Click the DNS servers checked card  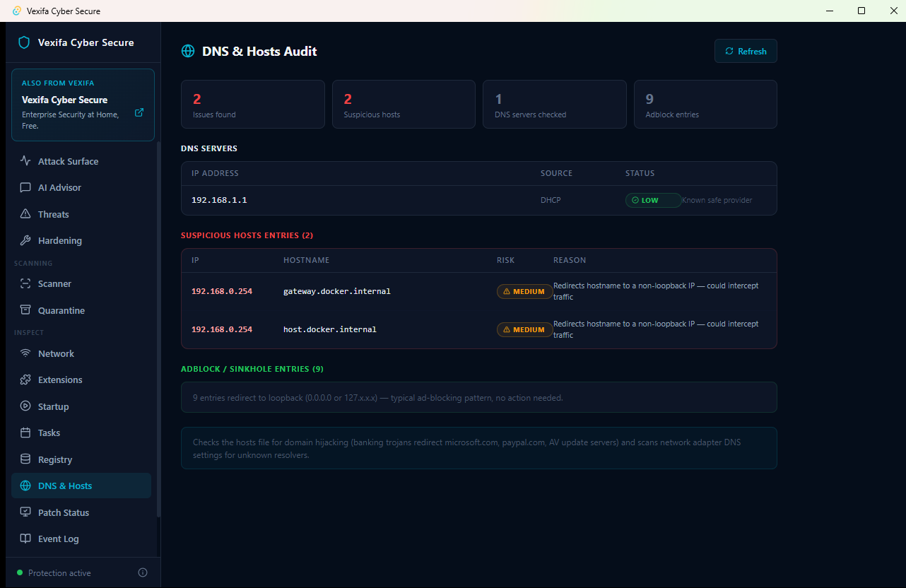pyautogui.click(x=555, y=104)
